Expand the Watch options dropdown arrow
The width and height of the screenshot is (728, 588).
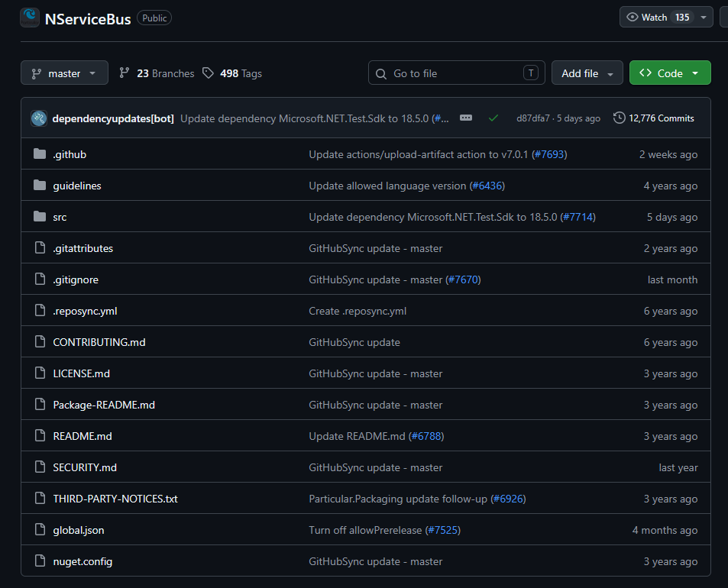click(704, 18)
